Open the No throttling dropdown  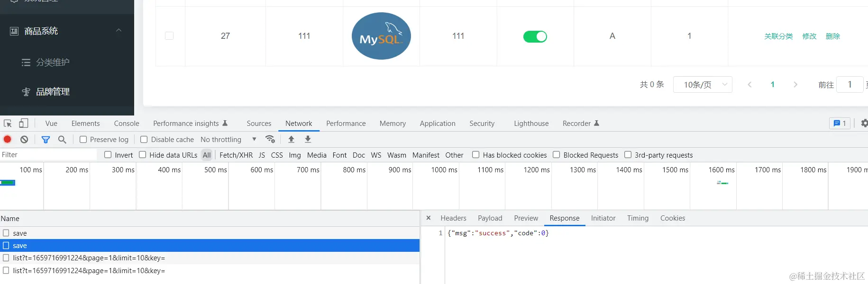tap(228, 140)
